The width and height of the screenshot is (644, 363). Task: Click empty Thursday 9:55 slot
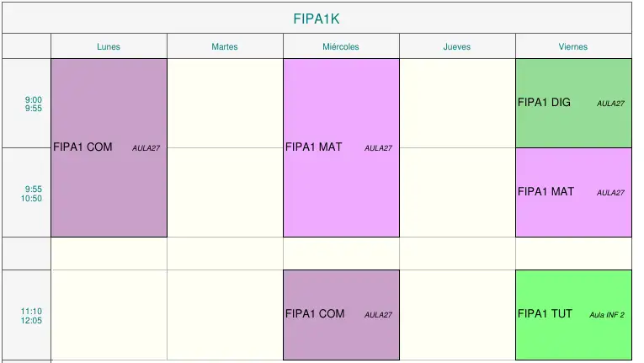click(x=457, y=192)
